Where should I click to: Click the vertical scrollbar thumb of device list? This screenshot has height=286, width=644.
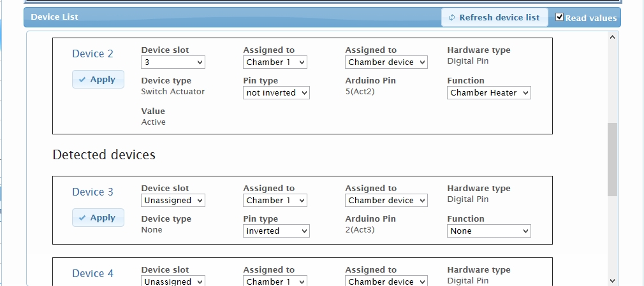coord(612,160)
